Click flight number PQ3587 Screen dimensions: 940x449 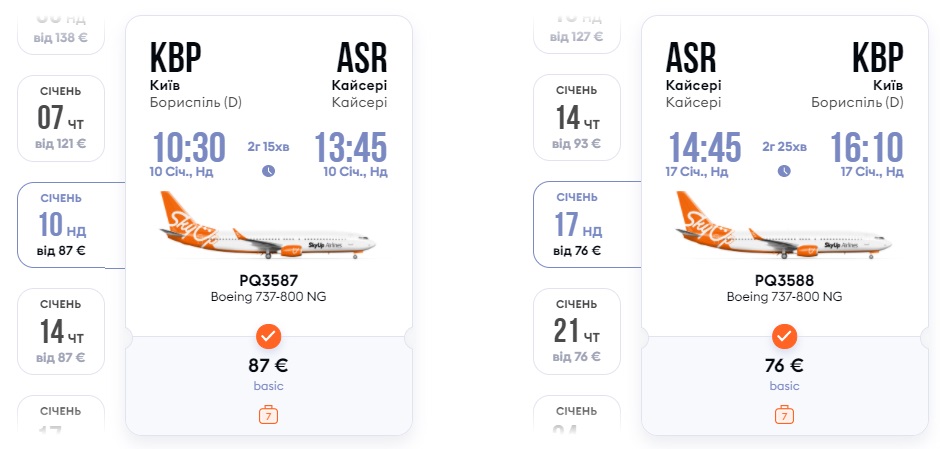click(268, 280)
